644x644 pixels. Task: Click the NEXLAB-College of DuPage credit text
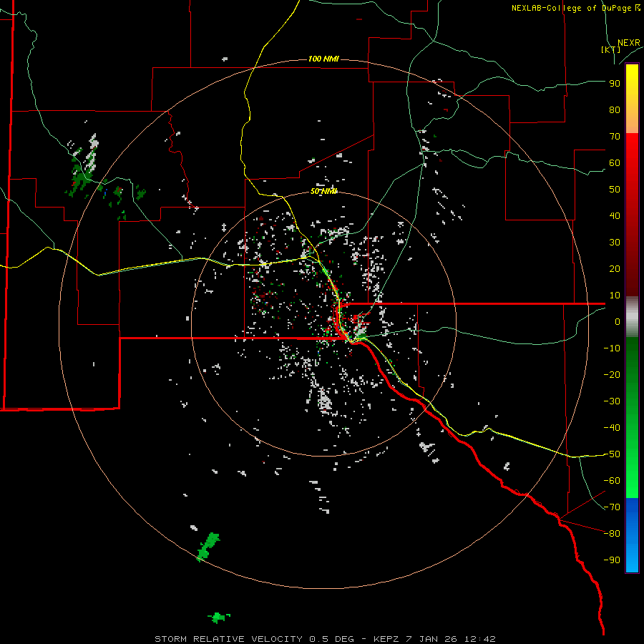[575, 8]
